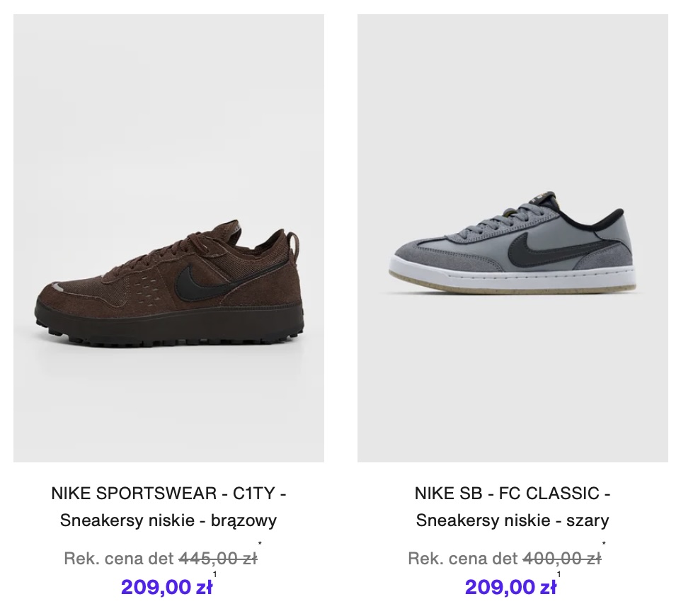Click the "Sneakersy niskie - szary" description
Screen dimensions: 681x616
[513, 520]
